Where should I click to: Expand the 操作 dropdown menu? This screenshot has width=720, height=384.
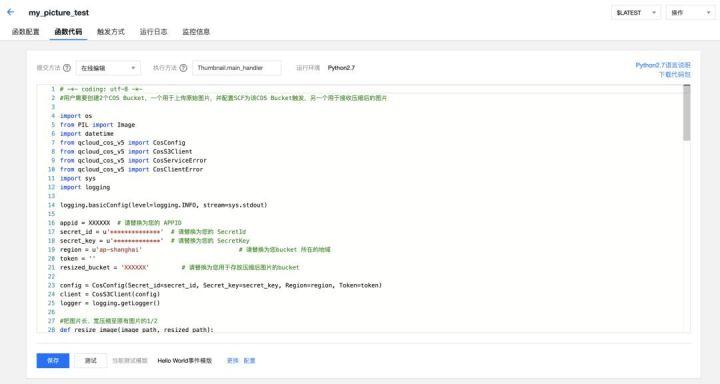(x=690, y=12)
